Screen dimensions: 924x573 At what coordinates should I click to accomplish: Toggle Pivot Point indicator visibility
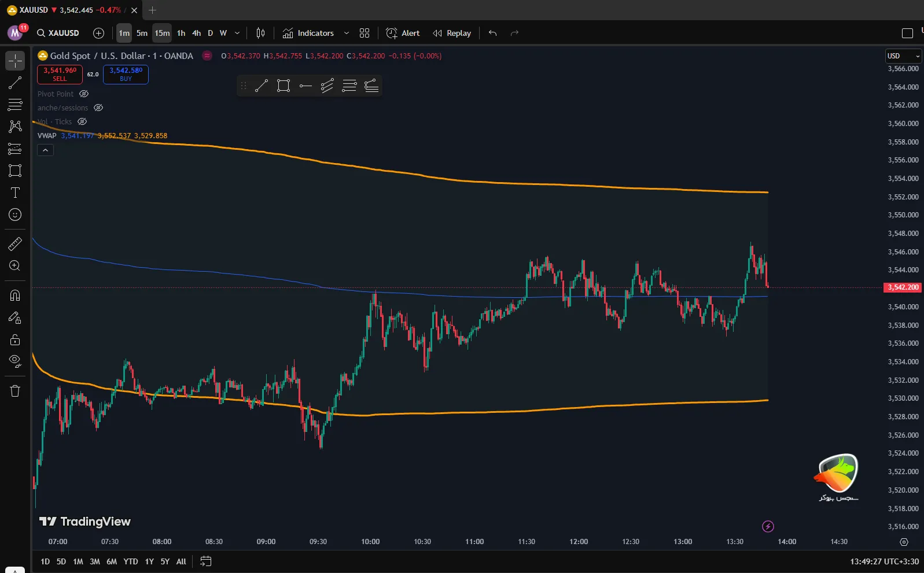click(x=84, y=94)
